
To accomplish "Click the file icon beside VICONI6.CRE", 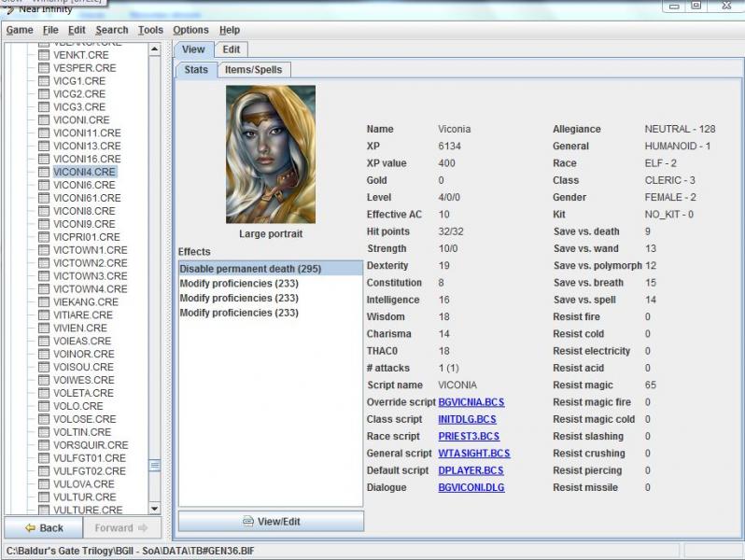I will pos(44,185).
